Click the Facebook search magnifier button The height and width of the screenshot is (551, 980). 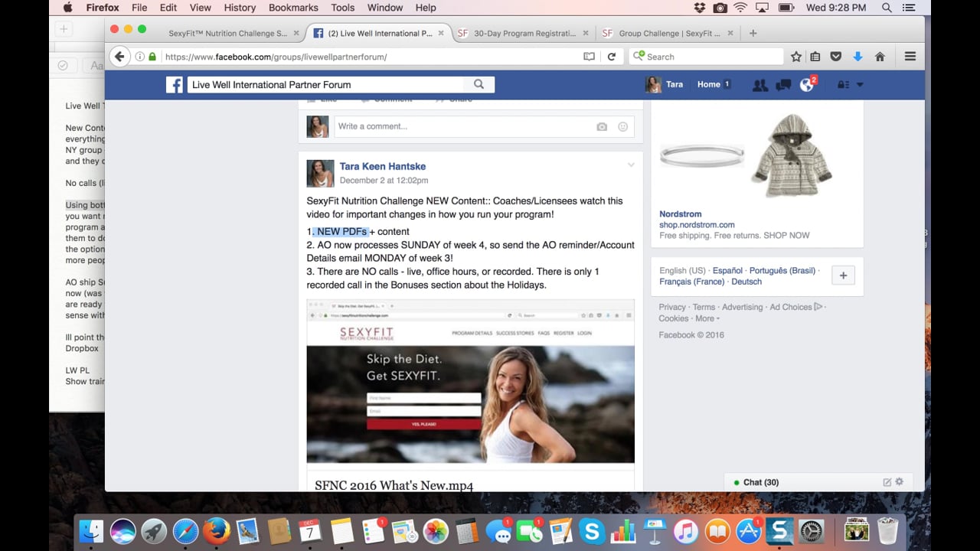(x=479, y=85)
